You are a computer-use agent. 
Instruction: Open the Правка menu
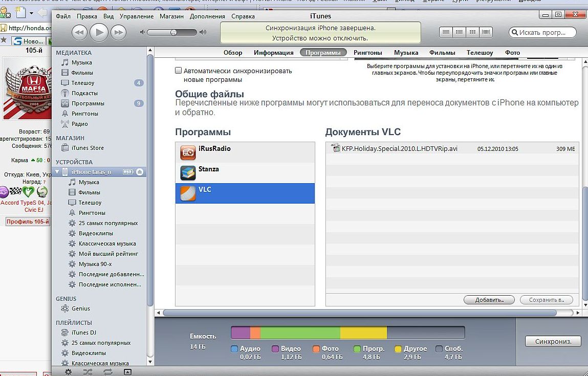click(87, 16)
